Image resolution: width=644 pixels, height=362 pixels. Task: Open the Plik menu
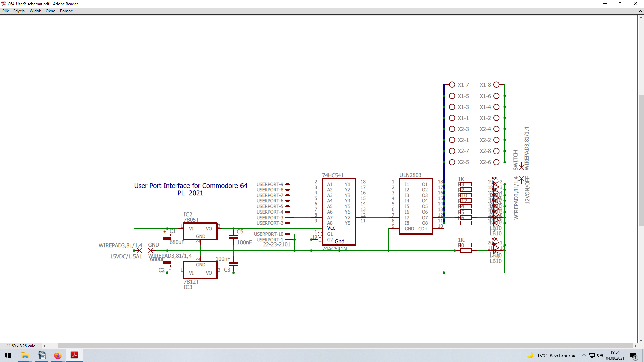5,11
